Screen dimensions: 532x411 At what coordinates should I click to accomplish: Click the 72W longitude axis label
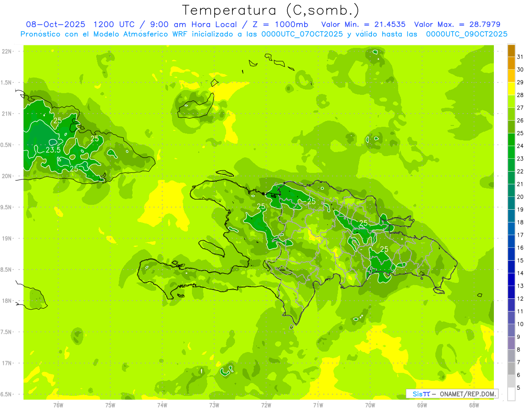coord(266,405)
